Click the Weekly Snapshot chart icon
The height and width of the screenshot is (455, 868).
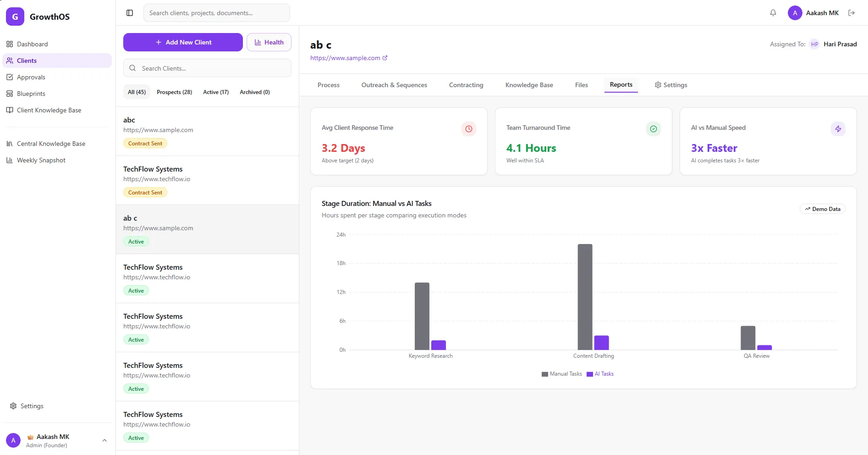10,160
